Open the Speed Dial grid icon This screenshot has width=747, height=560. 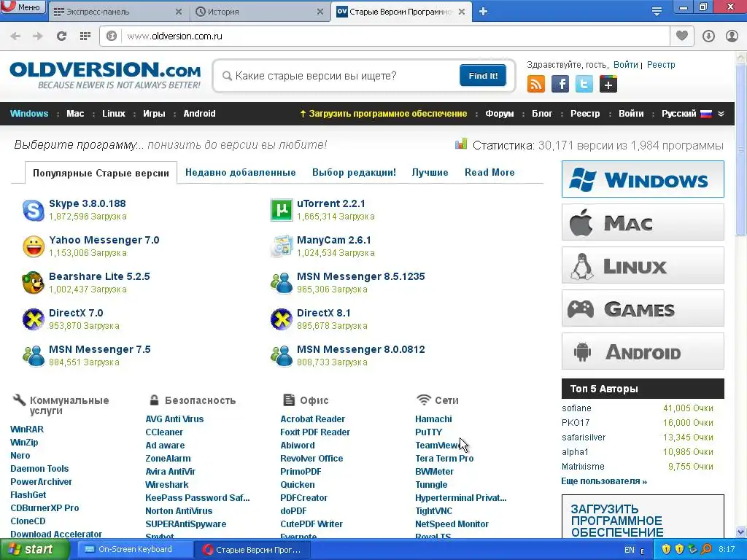tap(85, 36)
